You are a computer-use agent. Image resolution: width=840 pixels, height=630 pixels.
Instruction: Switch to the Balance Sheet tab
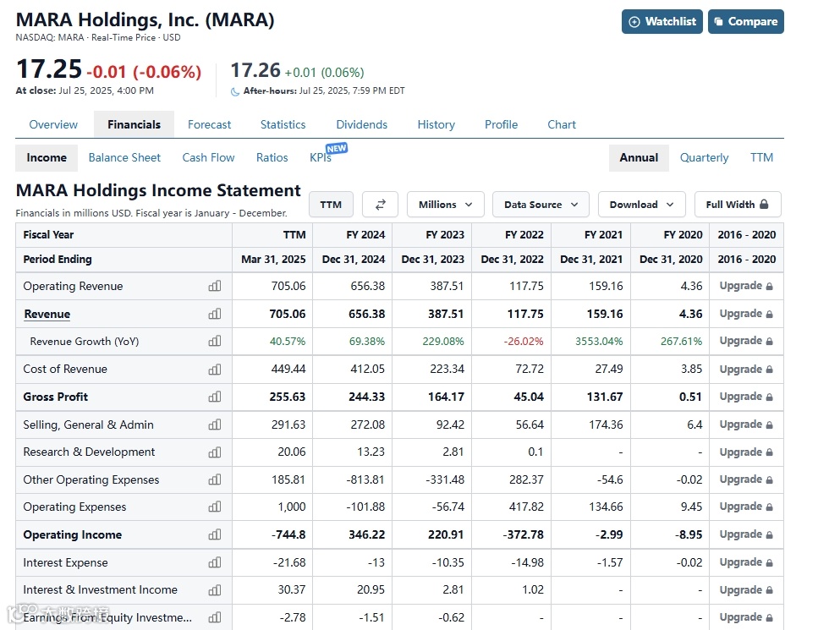point(124,157)
